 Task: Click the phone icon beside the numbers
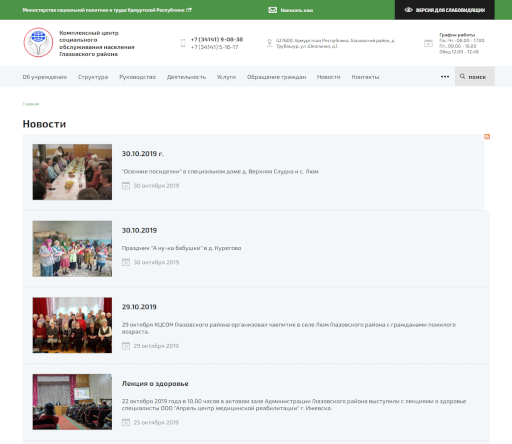tap(183, 43)
